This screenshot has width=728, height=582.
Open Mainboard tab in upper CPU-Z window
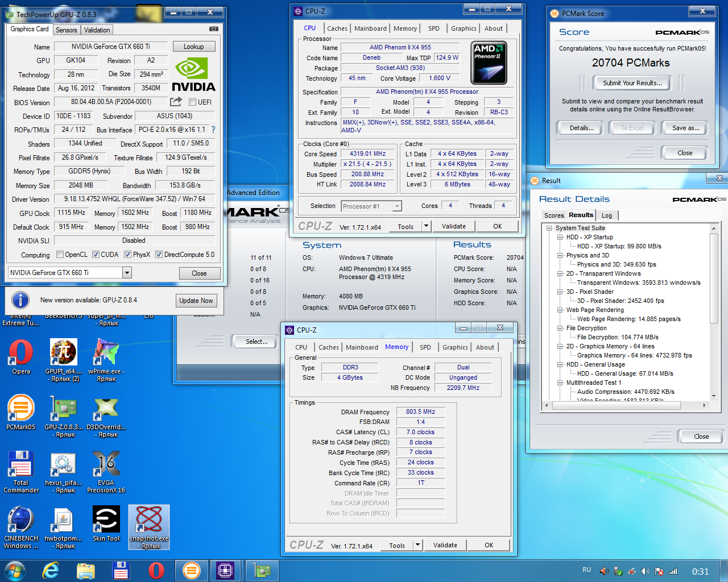pos(370,28)
